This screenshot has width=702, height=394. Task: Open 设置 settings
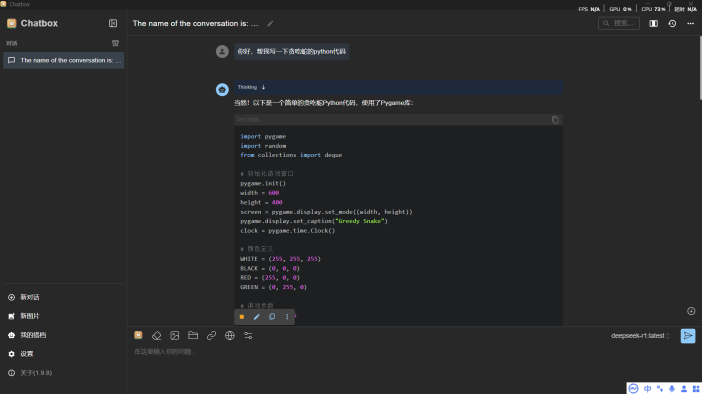click(64, 354)
